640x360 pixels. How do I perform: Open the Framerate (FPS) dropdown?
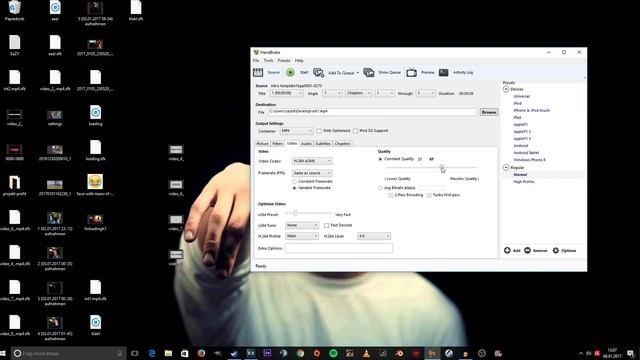312,173
